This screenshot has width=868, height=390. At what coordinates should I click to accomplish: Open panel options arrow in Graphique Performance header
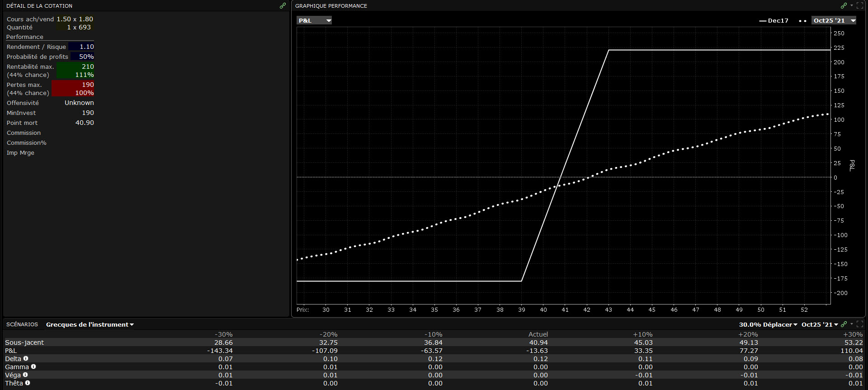coord(852,6)
